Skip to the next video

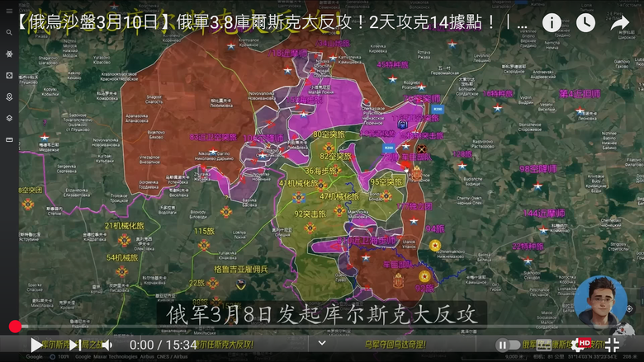pos(74,346)
